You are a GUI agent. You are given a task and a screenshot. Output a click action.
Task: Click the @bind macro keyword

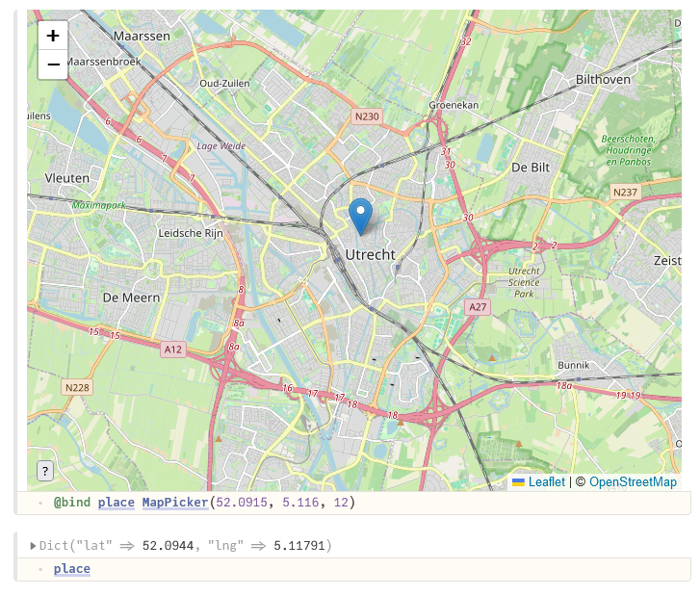(x=72, y=503)
